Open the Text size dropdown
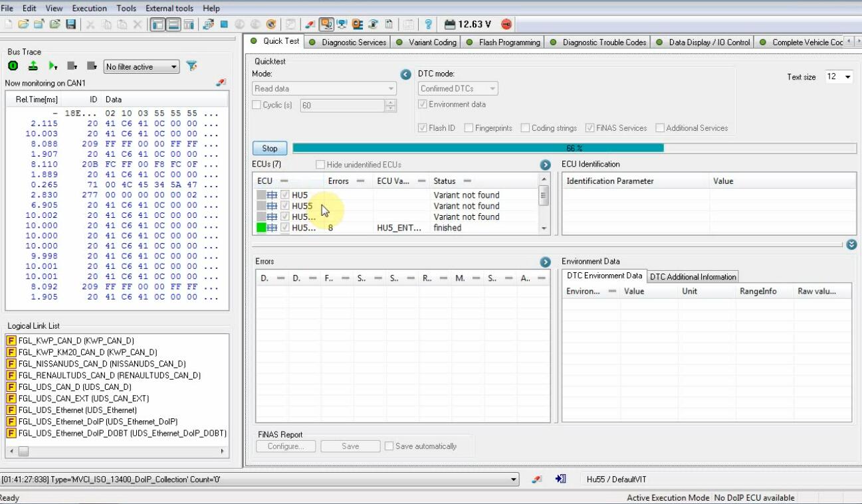Viewport: 862px width, 504px height. 839,77
